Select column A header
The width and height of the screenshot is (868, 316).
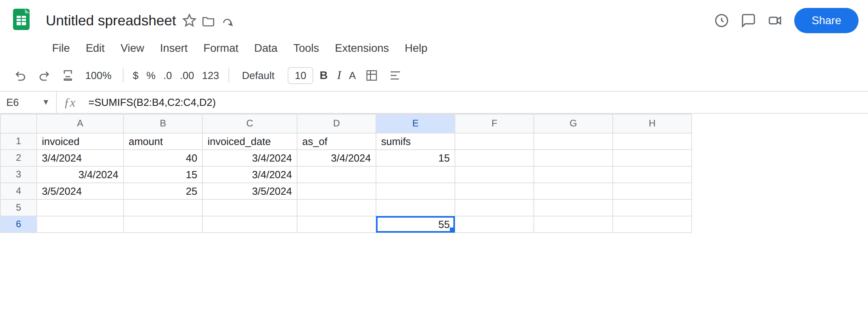(x=80, y=124)
